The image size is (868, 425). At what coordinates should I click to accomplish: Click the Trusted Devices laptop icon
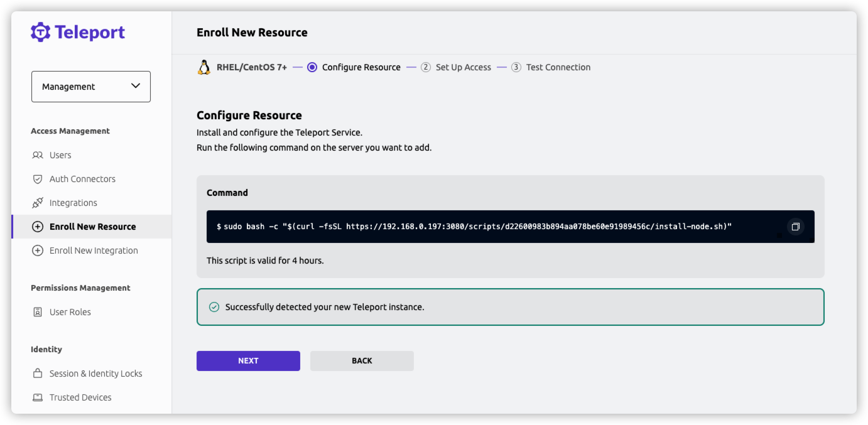[38, 397]
